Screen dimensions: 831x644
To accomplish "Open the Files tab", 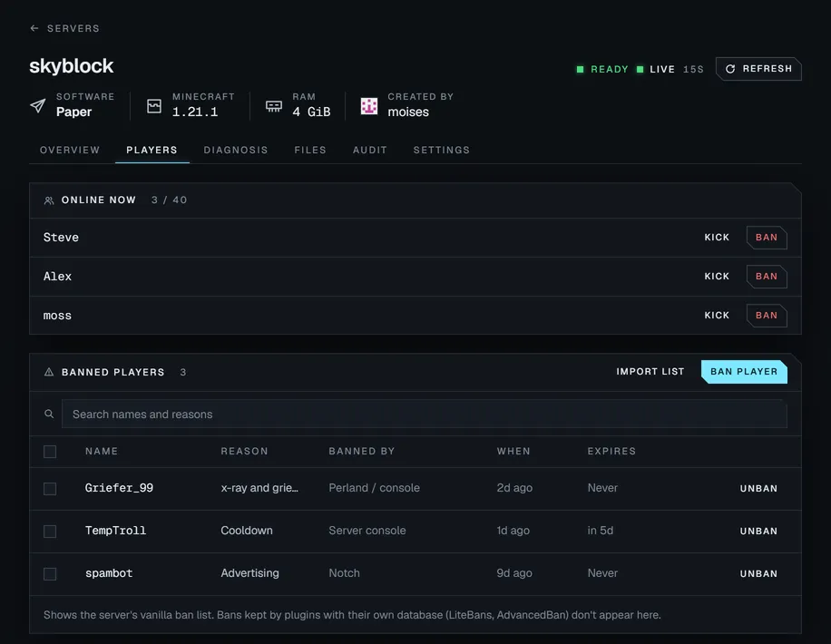I will (x=310, y=150).
